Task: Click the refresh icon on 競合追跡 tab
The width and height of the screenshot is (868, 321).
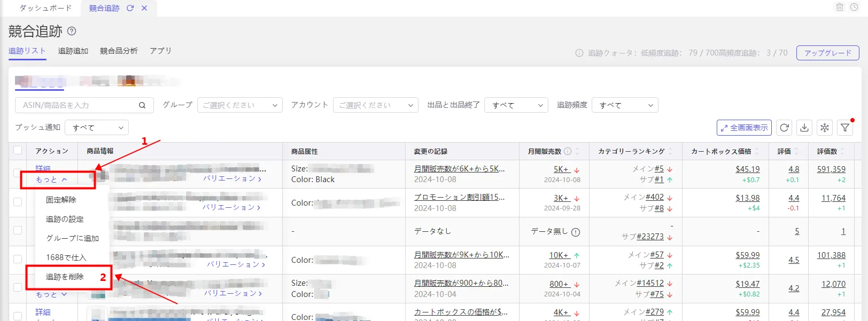Action: [130, 8]
